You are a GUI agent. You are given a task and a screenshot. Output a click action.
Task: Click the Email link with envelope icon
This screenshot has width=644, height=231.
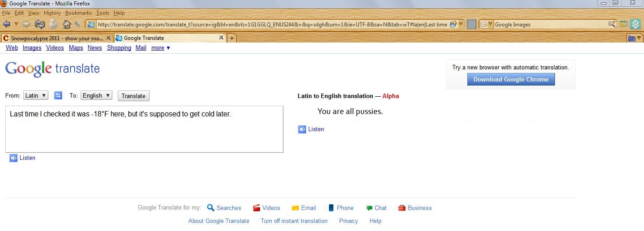tap(304, 208)
